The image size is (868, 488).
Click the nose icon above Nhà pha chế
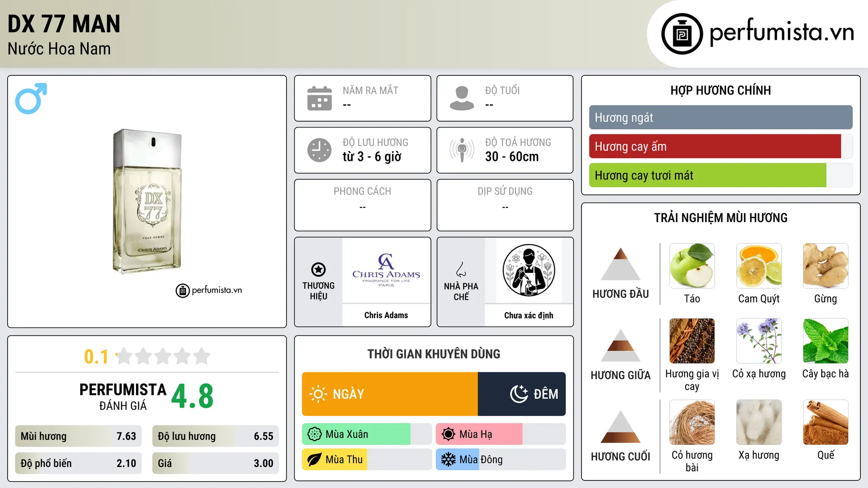461,269
